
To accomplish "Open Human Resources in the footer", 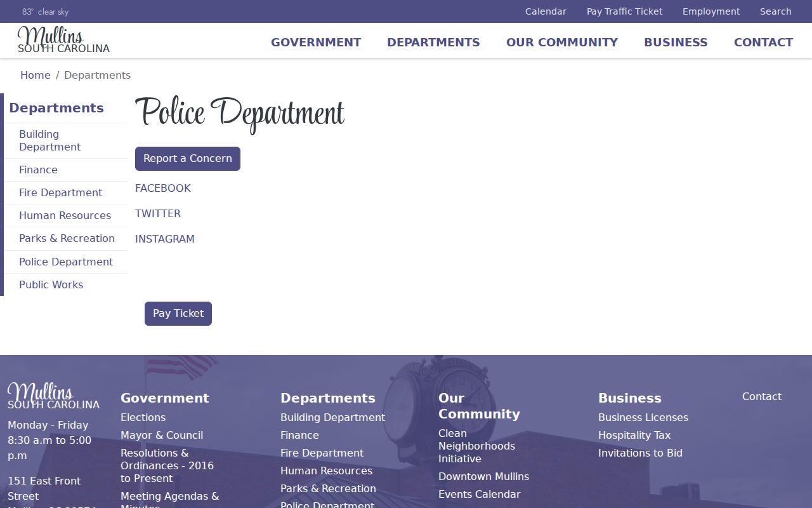I will pyautogui.click(x=326, y=471).
